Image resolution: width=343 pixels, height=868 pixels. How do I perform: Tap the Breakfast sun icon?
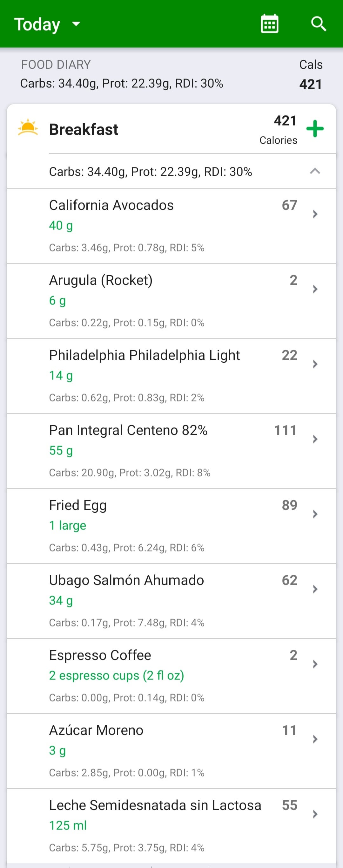pos(28,127)
